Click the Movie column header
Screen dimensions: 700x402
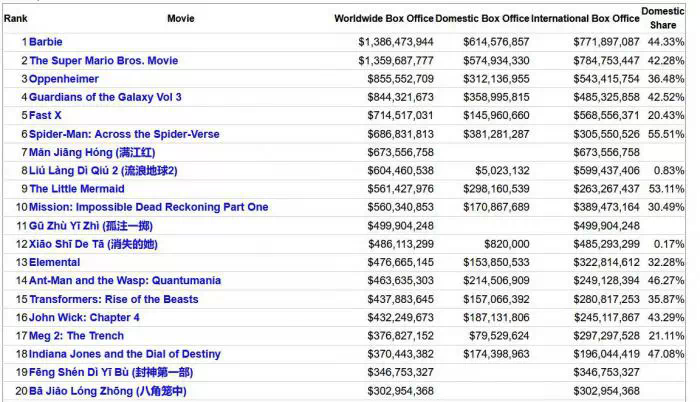(181, 18)
